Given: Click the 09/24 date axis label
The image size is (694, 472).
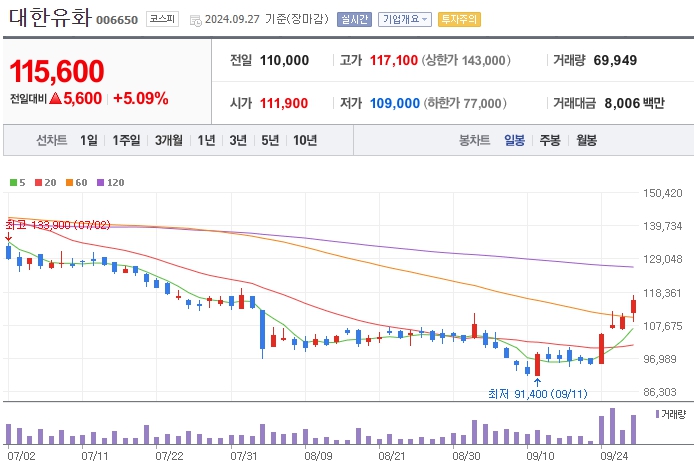Looking at the screenshot, I should pyautogui.click(x=614, y=456).
